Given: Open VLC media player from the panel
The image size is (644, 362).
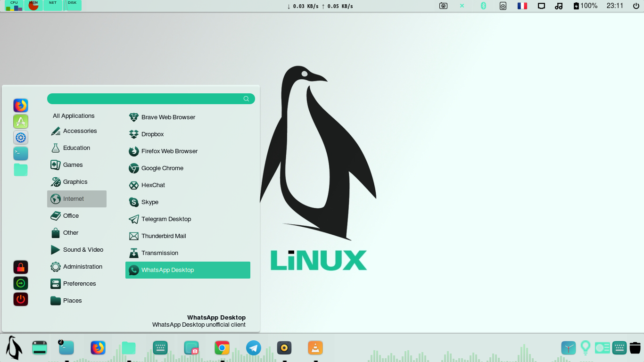Looking at the screenshot, I should pyautogui.click(x=315, y=348).
